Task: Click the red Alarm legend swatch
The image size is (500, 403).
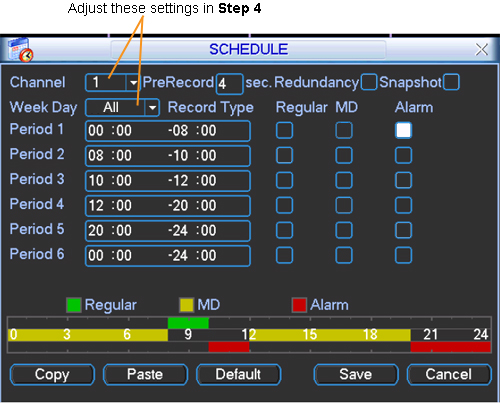Action: pyautogui.click(x=299, y=305)
